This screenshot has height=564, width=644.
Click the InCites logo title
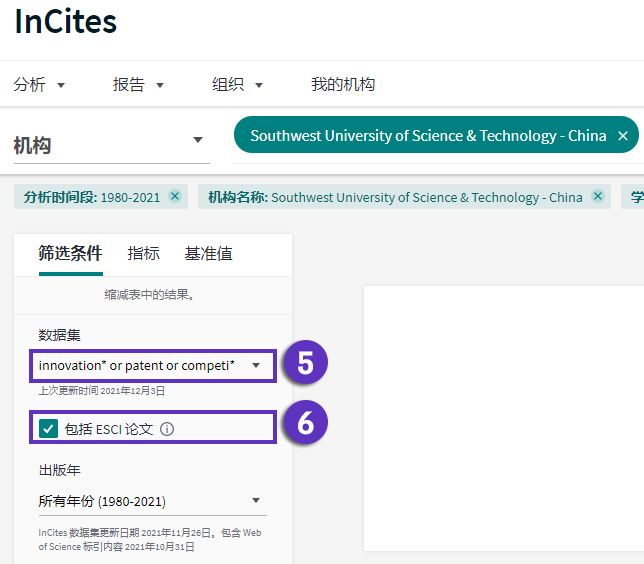65,22
